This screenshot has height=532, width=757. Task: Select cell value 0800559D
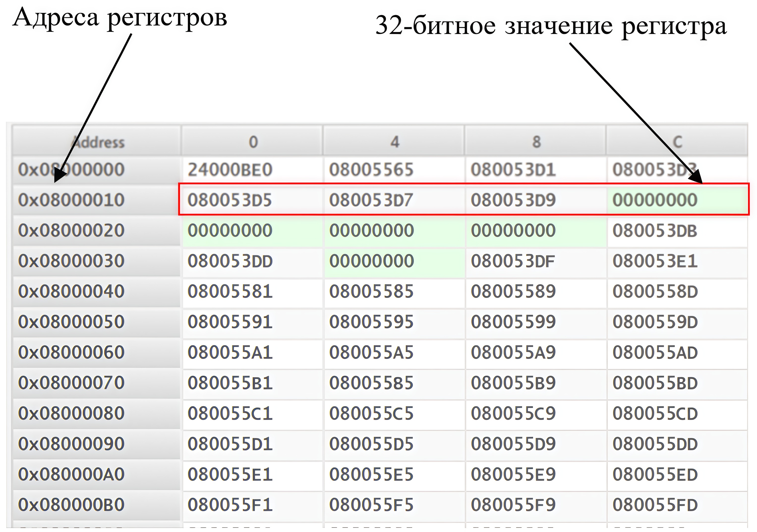655,322
